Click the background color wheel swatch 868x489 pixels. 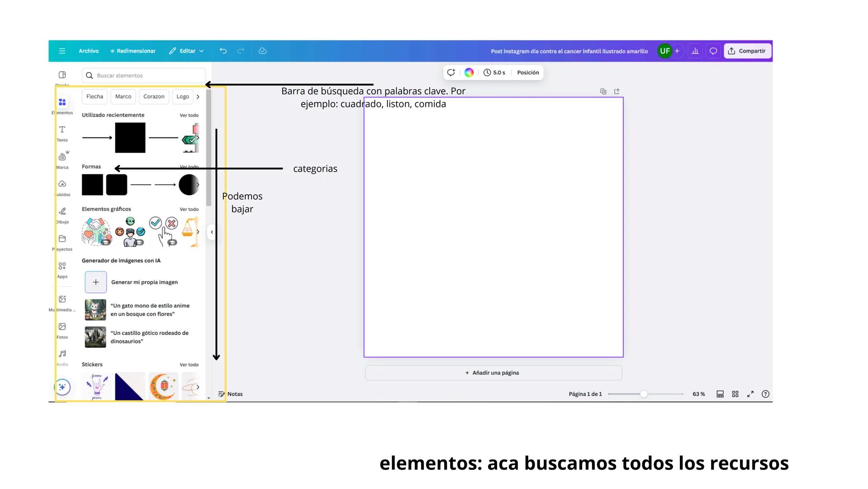[x=469, y=72]
